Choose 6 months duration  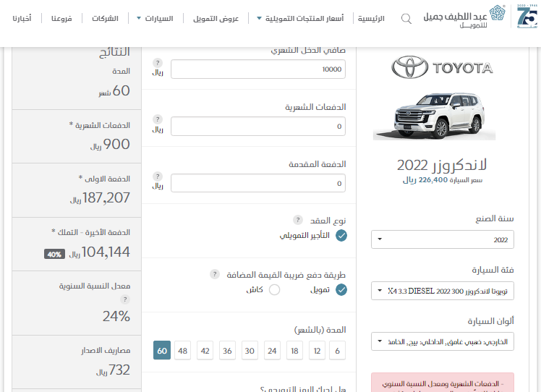337,351
